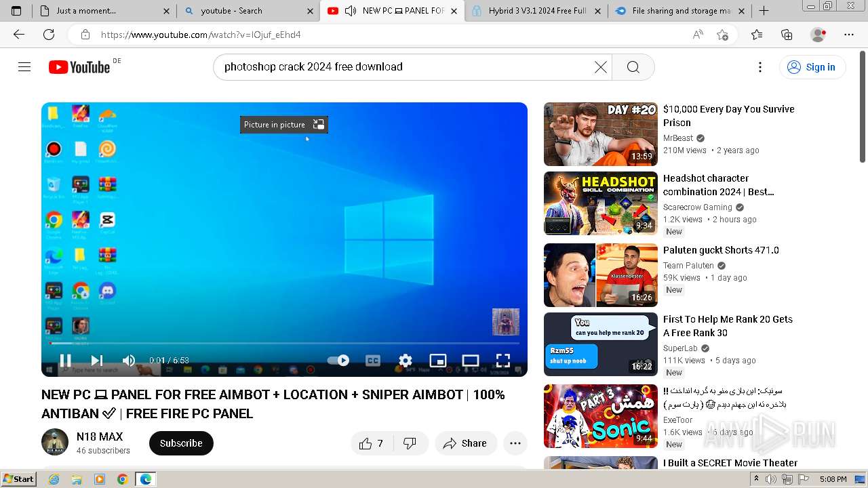Open the YouTube guide hamburger menu

(24, 66)
